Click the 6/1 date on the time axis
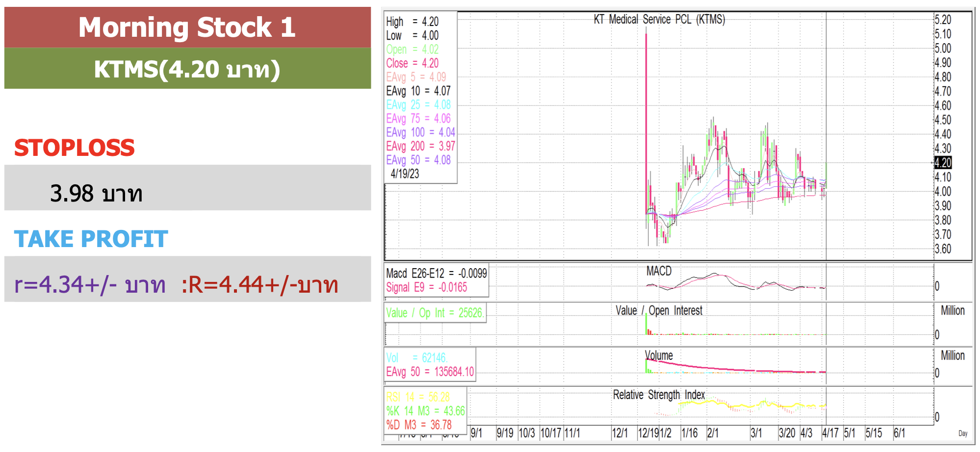The width and height of the screenshot is (980, 452). (900, 433)
